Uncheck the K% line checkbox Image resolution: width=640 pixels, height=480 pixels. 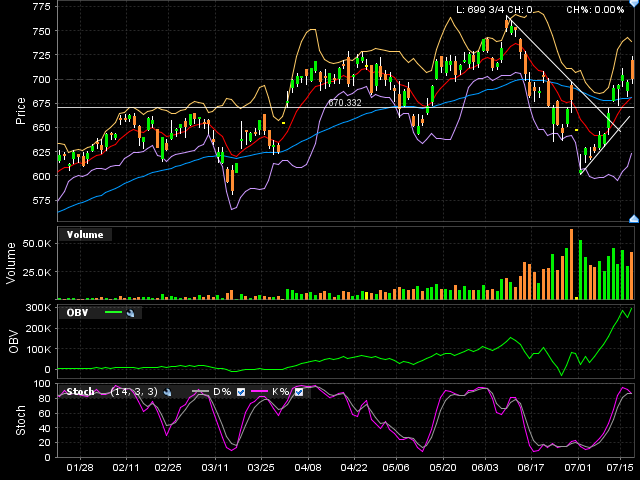point(299,392)
